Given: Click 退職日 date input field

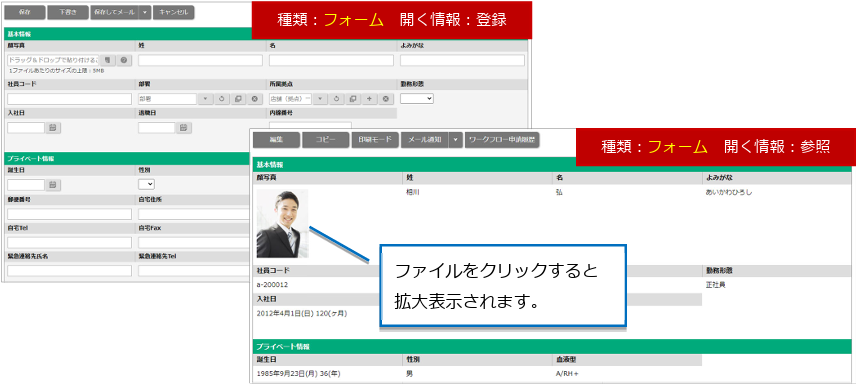Looking at the screenshot, I should 157,128.
